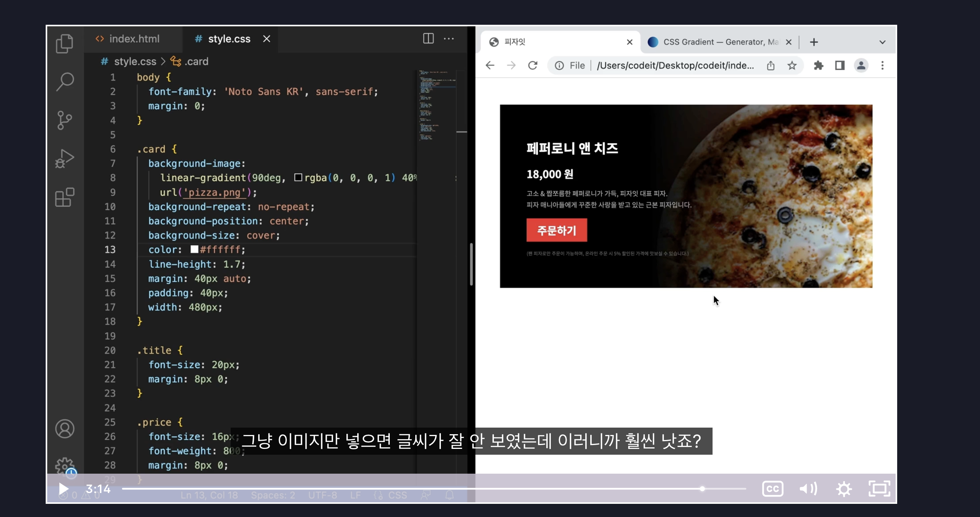Share this page from the address bar
The height and width of the screenshot is (517, 980).
771,65
